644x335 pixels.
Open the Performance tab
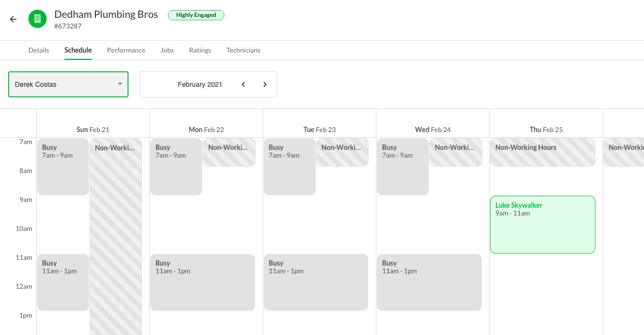point(126,50)
